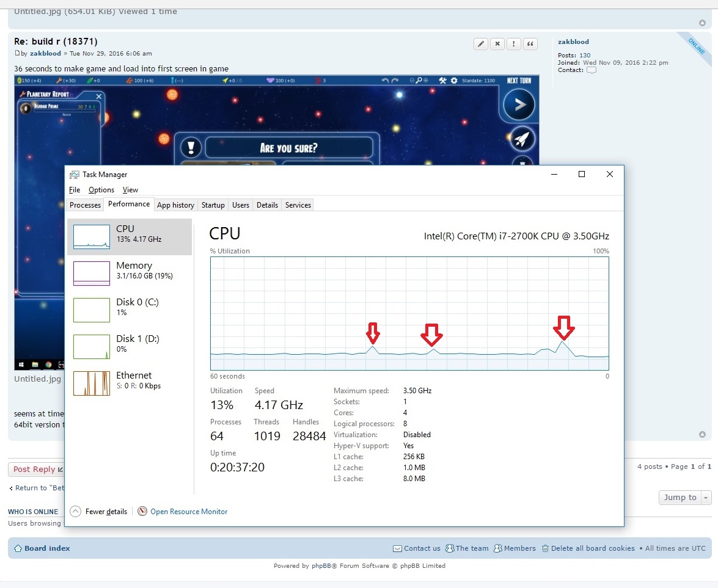This screenshot has height=588, width=718.
Task: Click the NEXT TURN label in game
Action: 519,81
